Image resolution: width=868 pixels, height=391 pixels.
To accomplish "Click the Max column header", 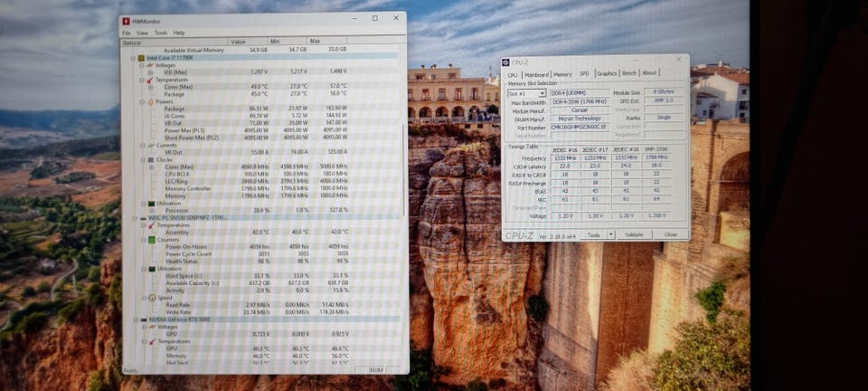I will pyautogui.click(x=327, y=42).
